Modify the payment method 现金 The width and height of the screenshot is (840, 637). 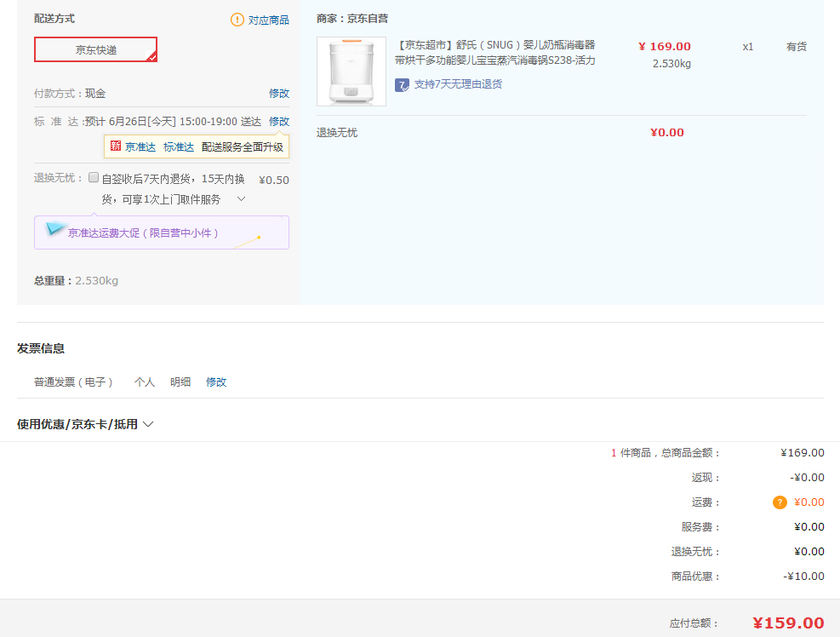pyautogui.click(x=279, y=94)
